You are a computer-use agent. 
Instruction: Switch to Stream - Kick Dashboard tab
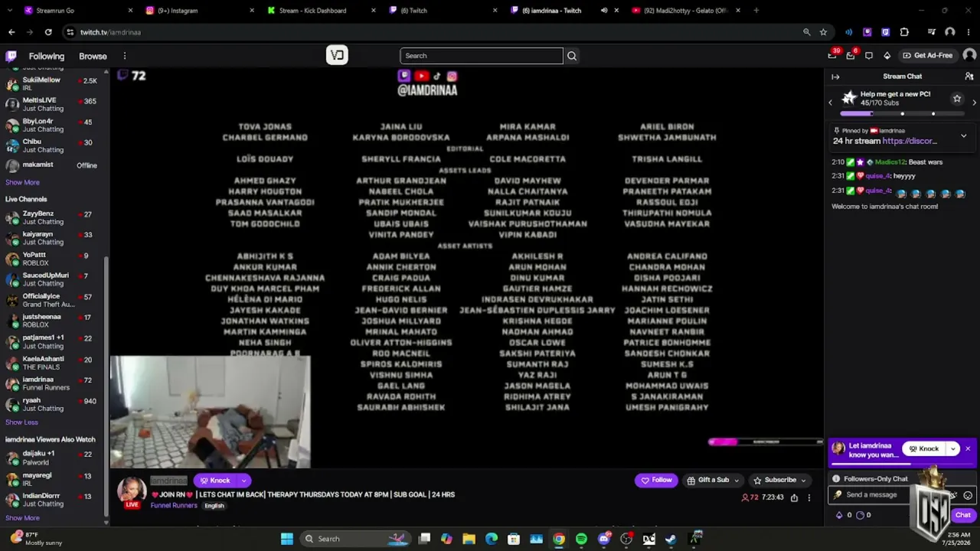(x=321, y=11)
